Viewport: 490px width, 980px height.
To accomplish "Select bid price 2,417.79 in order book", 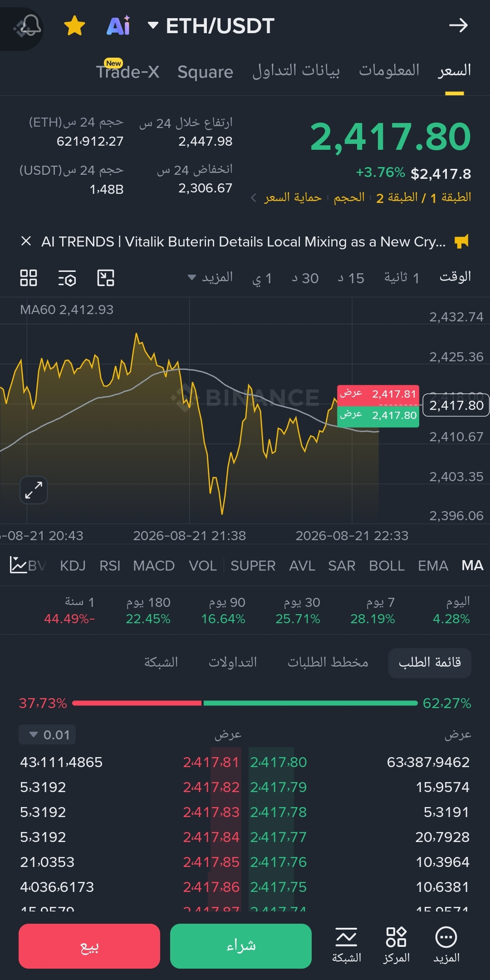I will point(279,787).
